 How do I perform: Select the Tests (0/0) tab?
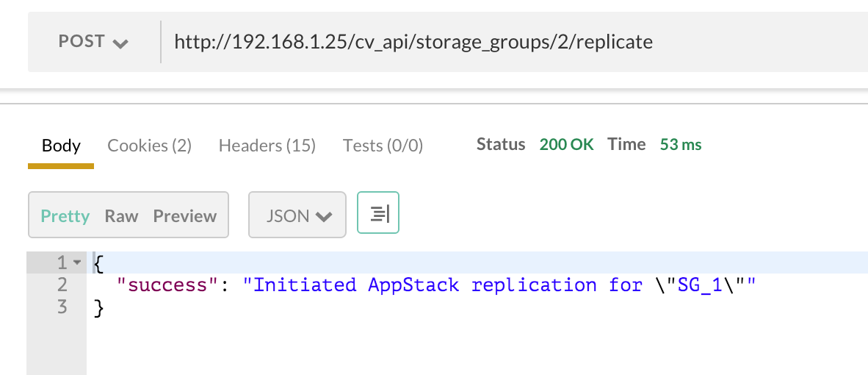click(383, 146)
